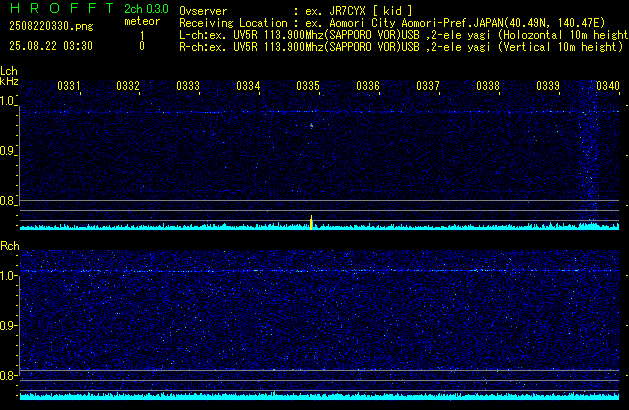The width and height of the screenshot is (629, 410).
Task: Click the 0338 time marker
Action: coord(488,86)
